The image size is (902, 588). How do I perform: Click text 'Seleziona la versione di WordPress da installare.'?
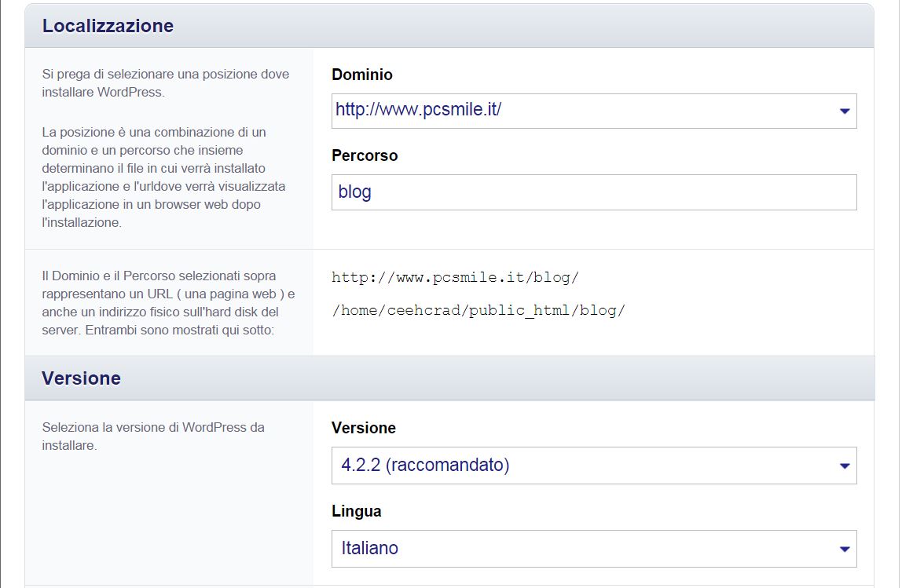[153, 436]
